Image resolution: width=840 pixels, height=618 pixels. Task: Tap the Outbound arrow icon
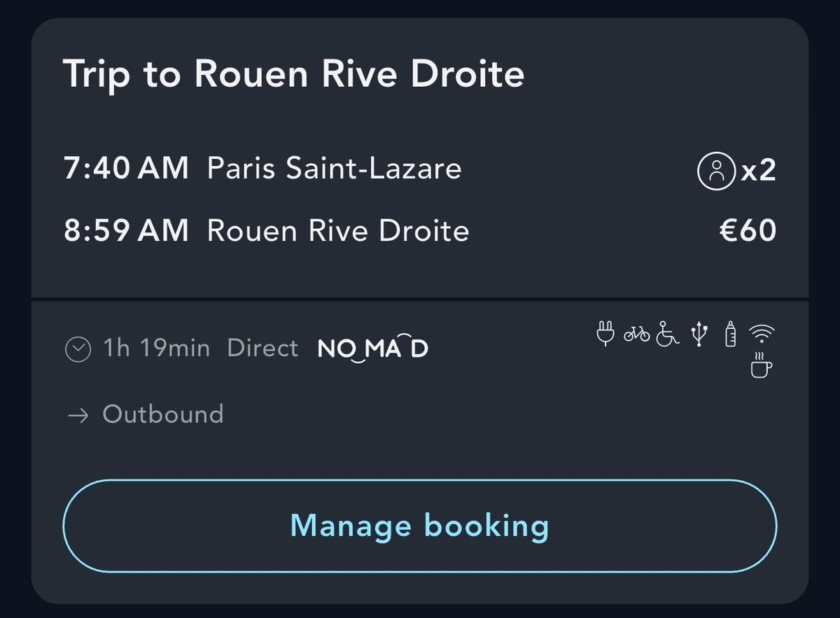78,415
